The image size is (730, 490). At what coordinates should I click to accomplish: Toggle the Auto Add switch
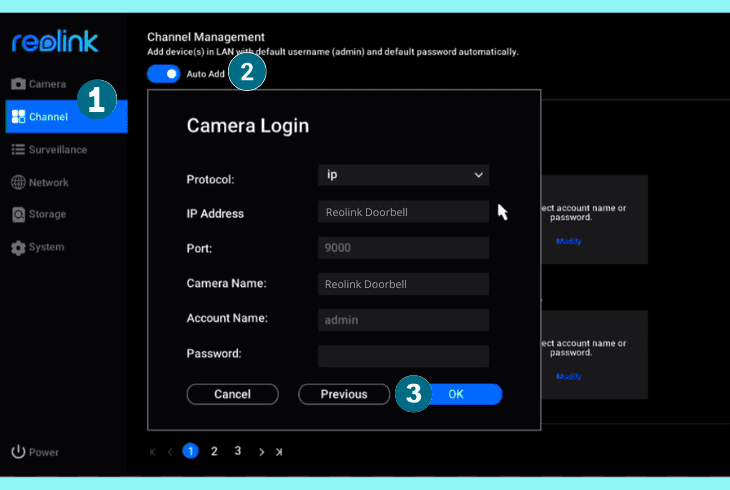point(164,74)
